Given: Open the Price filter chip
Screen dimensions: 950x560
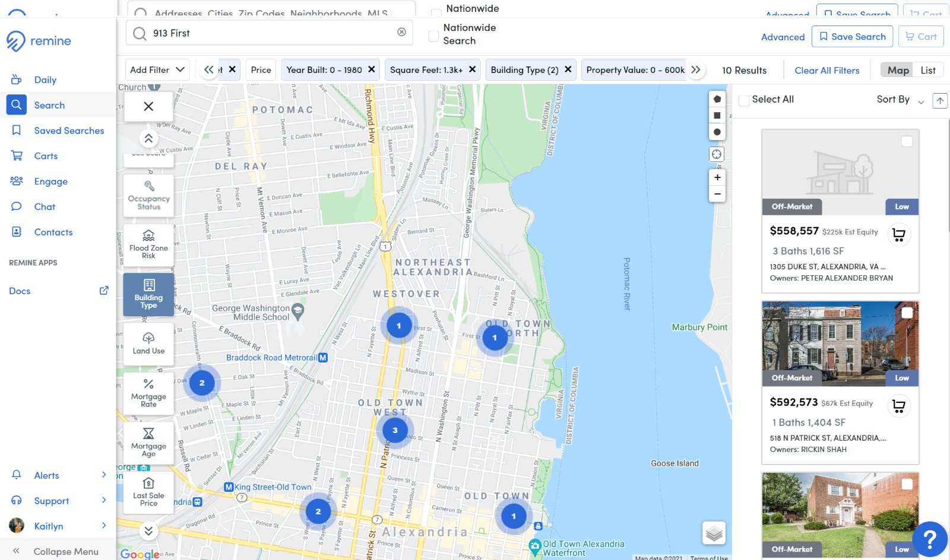Looking at the screenshot, I should pos(261,70).
